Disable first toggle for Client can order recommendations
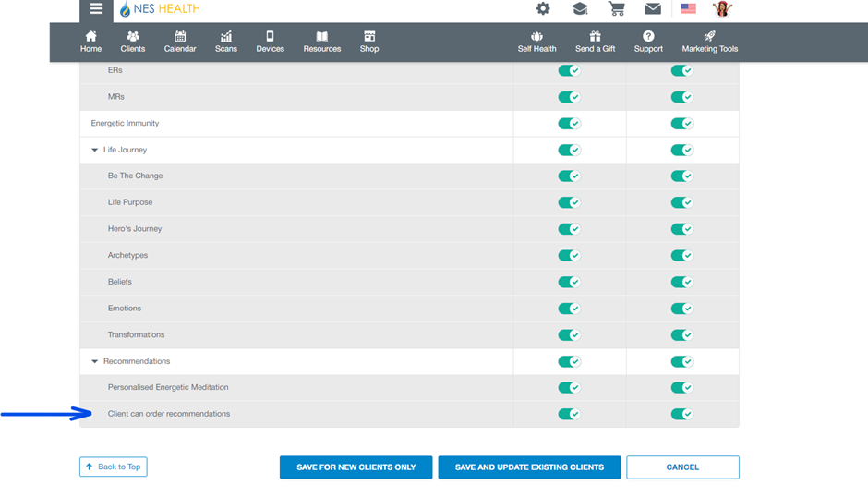The image size is (868, 497). pyautogui.click(x=569, y=414)
